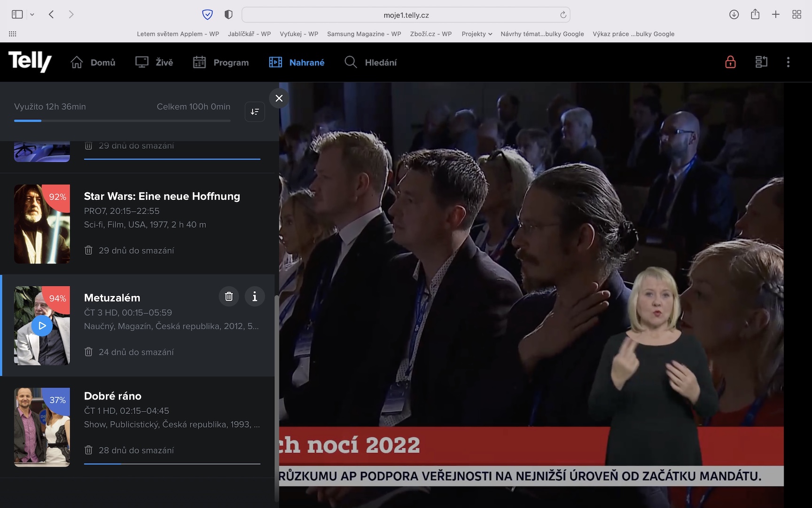This screenshot has width=812, height=508.
Task: Open the three-dot more options menu
Action: click(788, 62)
